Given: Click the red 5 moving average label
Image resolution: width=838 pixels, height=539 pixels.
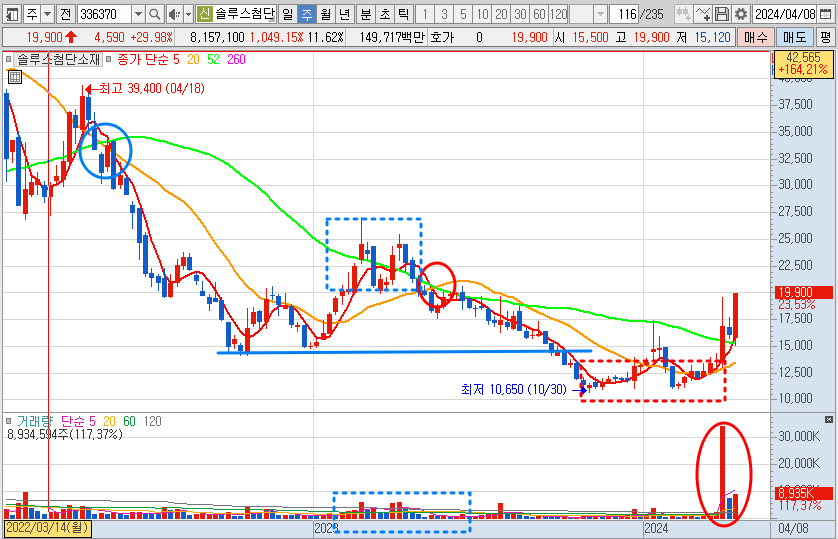Looking at the screenshot, I should coord(176,59).
